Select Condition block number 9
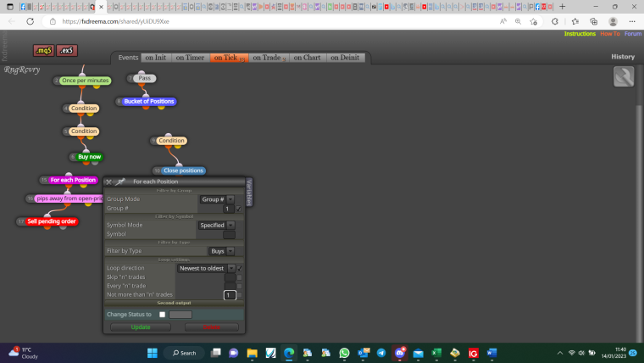Image resolution: width=644 pixels, height=363 pixels. [172, 141]
